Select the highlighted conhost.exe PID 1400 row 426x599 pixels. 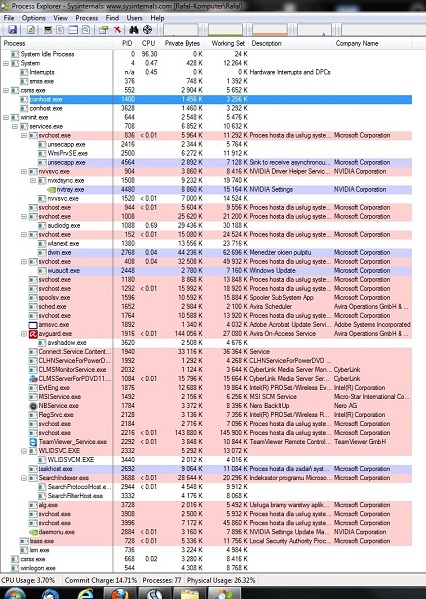coord(206,99)
